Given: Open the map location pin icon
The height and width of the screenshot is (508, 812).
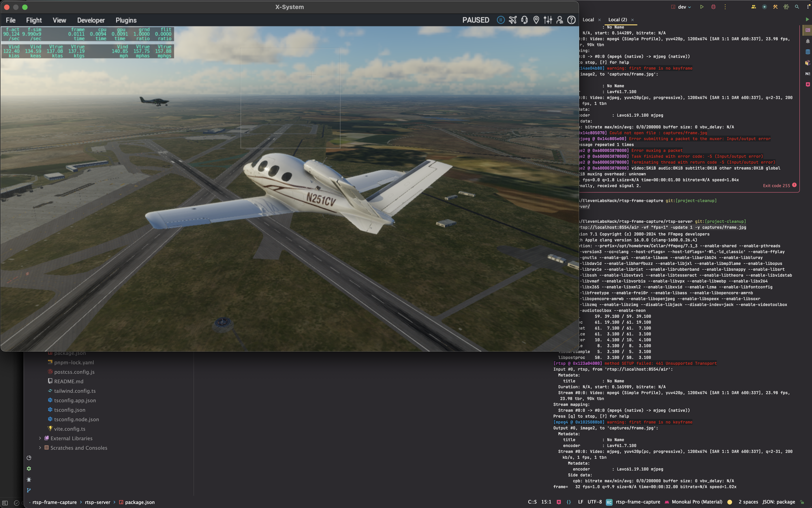Looking at the screenshot, I should [536, 20].
